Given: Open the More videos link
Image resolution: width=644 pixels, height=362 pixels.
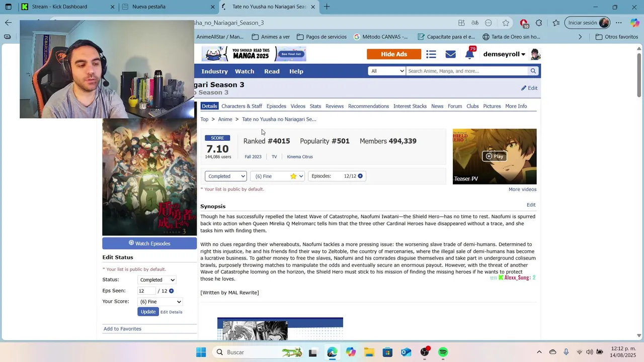Looking at the screenshot, I should coord(522,190).
